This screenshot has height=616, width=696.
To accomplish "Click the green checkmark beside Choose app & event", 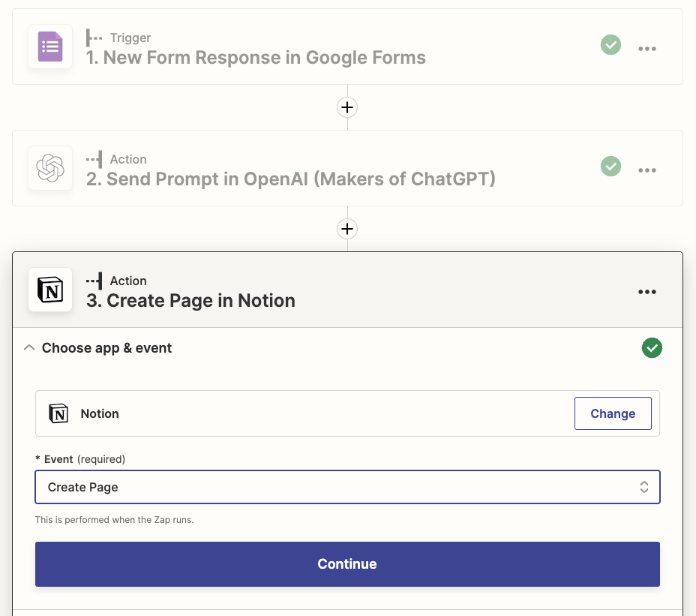I will (652, 348).
